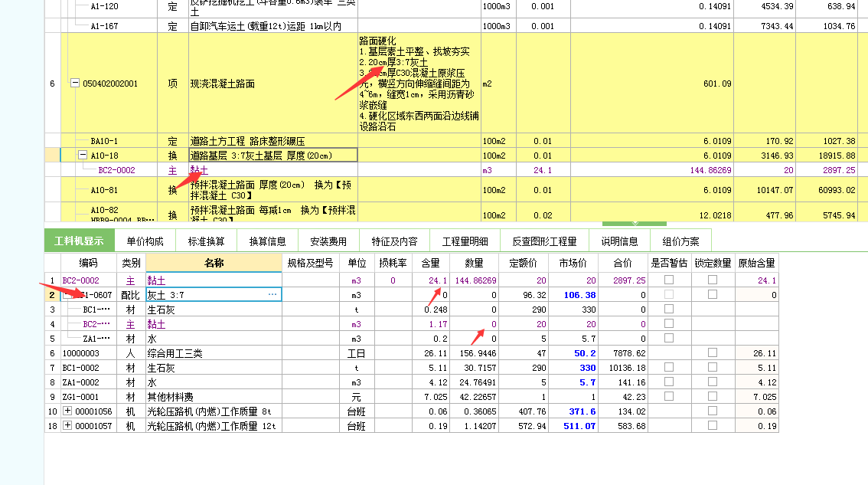Select market price 371.6 for 8t roller
This screenshot has height=485, width=868.
[573, 411]
